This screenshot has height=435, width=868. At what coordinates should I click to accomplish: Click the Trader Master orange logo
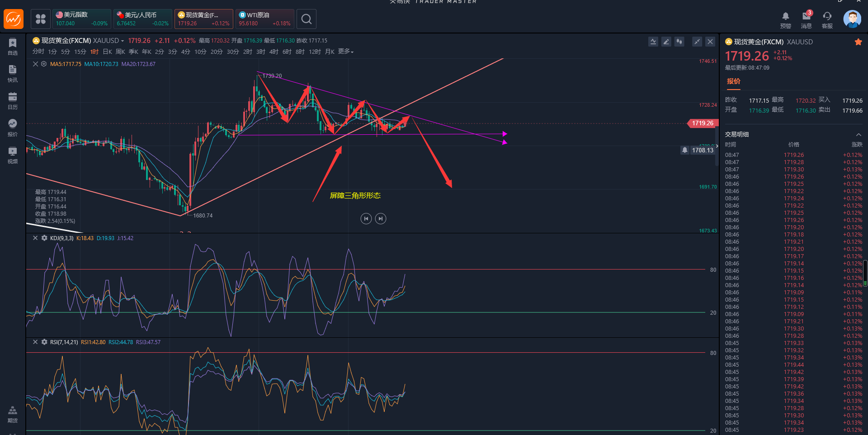[14, 19]
